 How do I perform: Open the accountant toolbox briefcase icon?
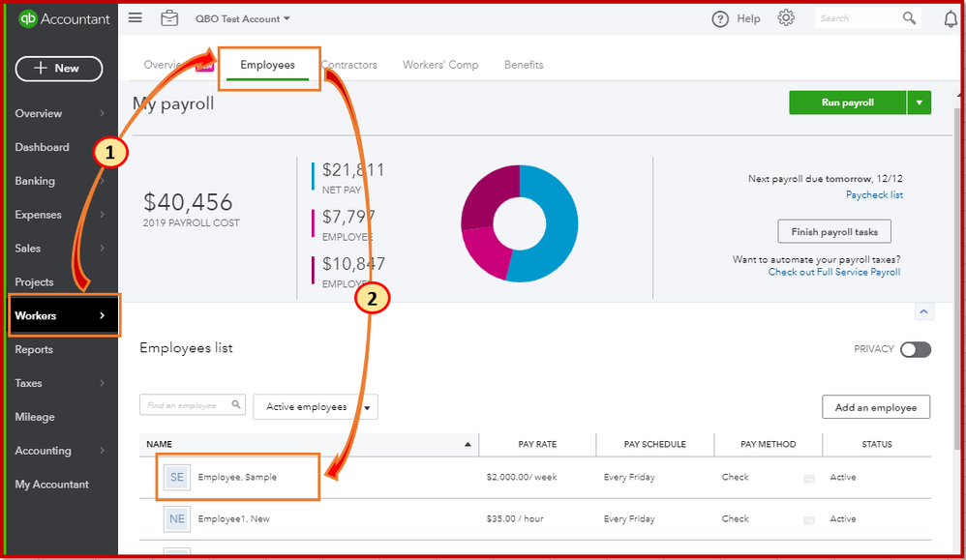(169, 18)
